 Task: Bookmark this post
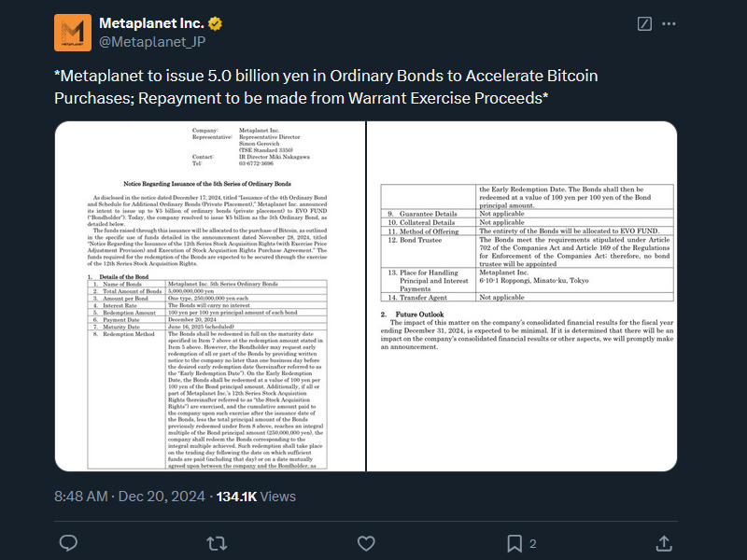[x=514, y=542]
